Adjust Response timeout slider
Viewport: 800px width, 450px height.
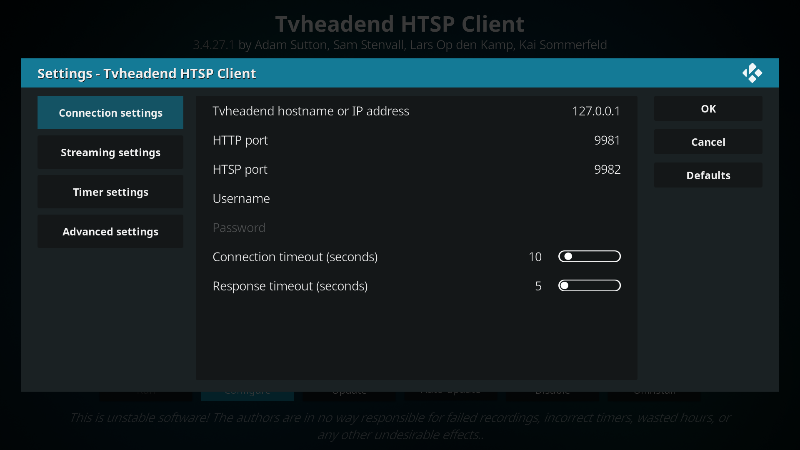click(589, 286)
